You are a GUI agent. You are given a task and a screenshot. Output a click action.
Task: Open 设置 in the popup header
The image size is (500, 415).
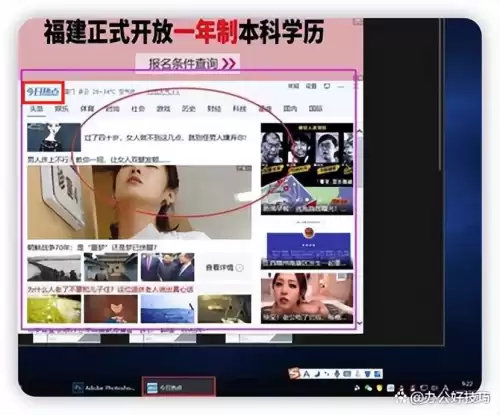[311, 86]
